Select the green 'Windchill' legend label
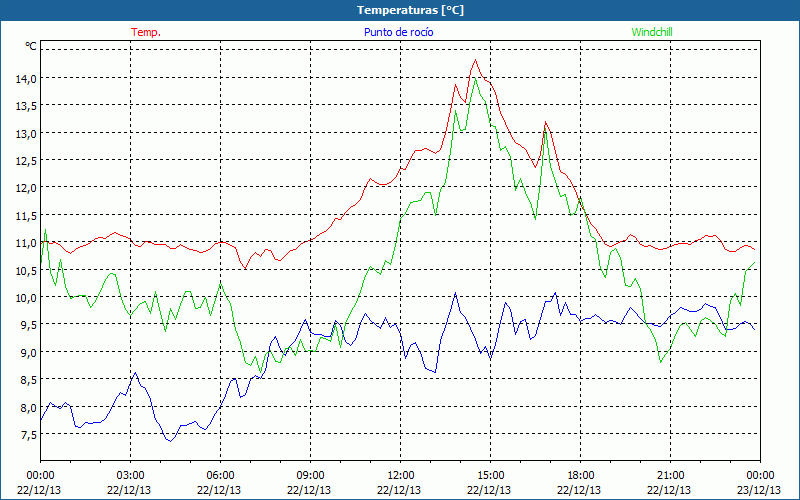 click(652, 32)
